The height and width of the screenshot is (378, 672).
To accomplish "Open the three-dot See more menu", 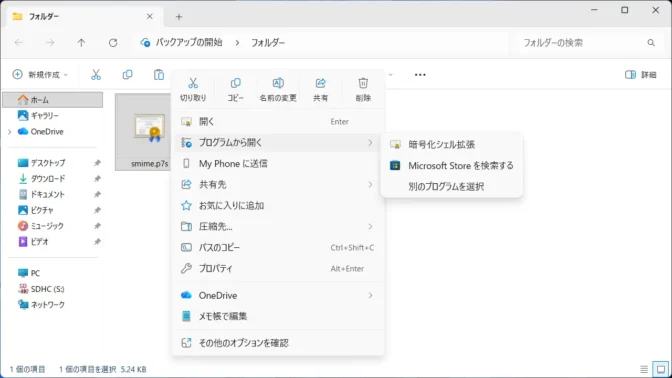I will (x=420, y=75).
